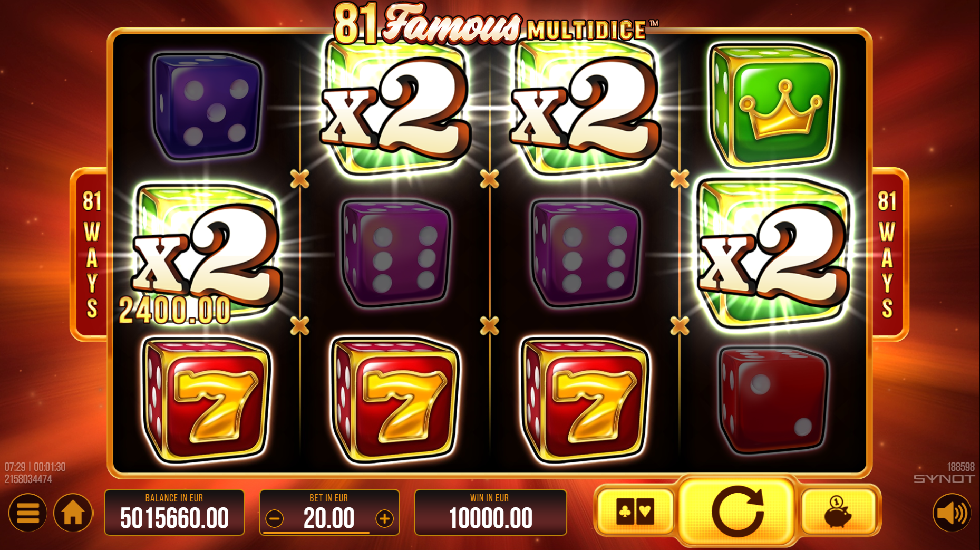
Task: Spin the reels with the arrow button
Action: pos(736,511)
